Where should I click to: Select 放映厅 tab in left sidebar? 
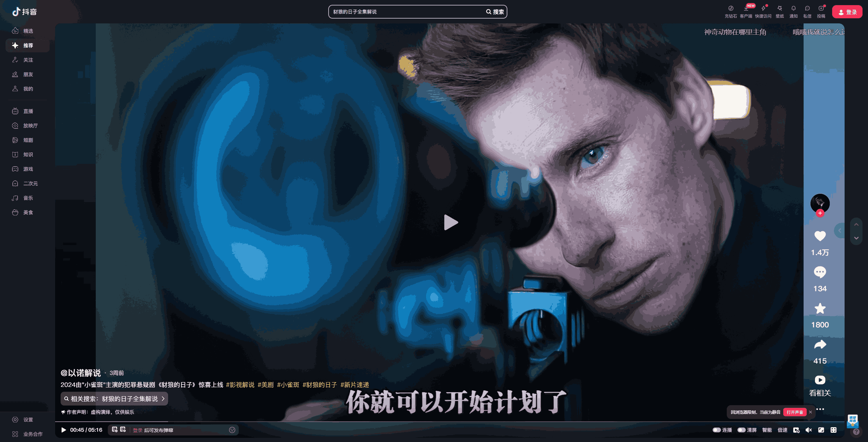32,125
